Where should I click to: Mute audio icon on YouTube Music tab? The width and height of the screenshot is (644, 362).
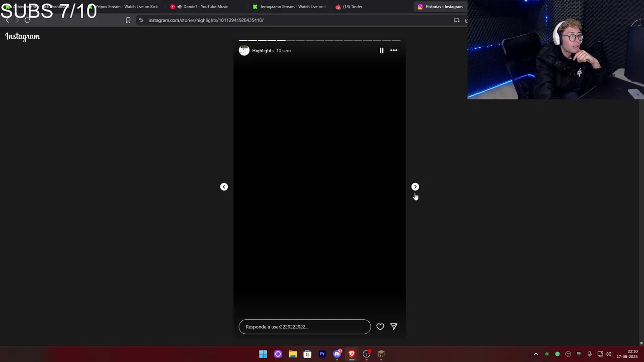click(x=179, y=7)
